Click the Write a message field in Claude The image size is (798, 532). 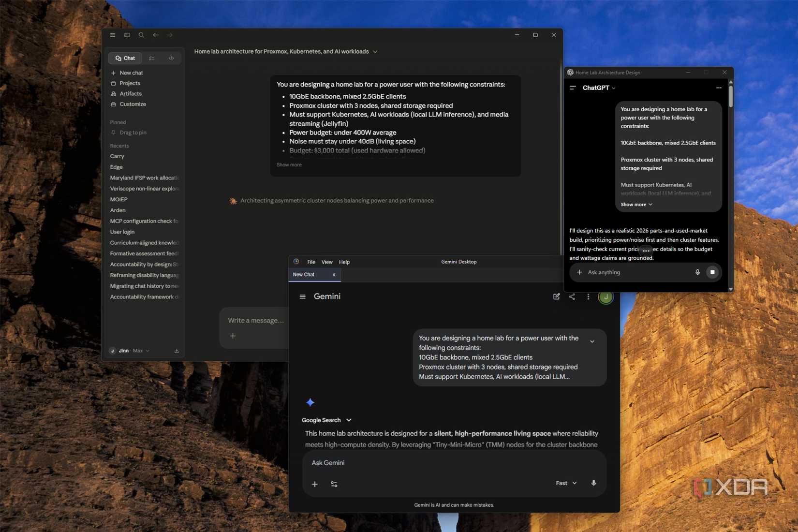click(x=256, y=320)
